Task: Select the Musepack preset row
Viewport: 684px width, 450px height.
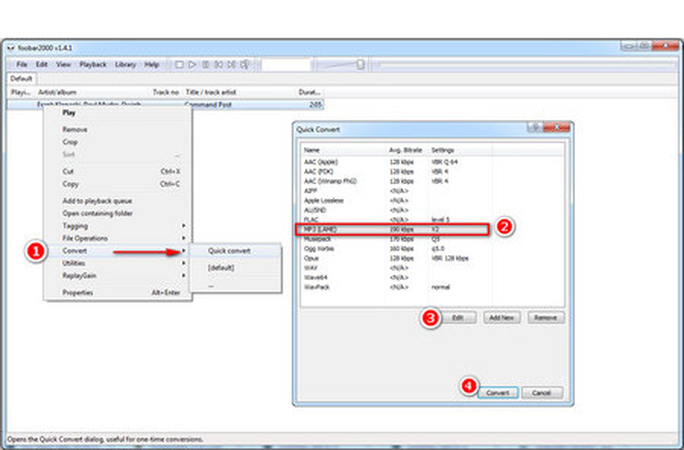Action: click(x=432, y=239)
